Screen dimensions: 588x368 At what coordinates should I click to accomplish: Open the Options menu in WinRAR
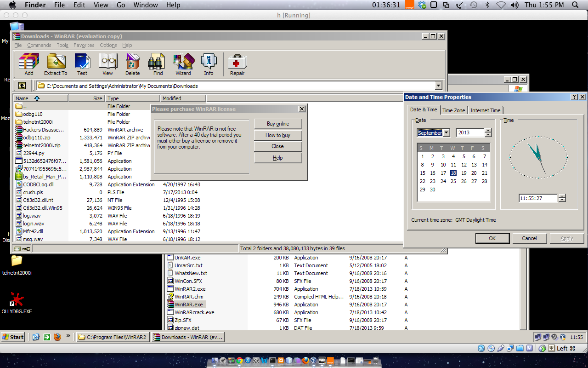tap(108, 45)
